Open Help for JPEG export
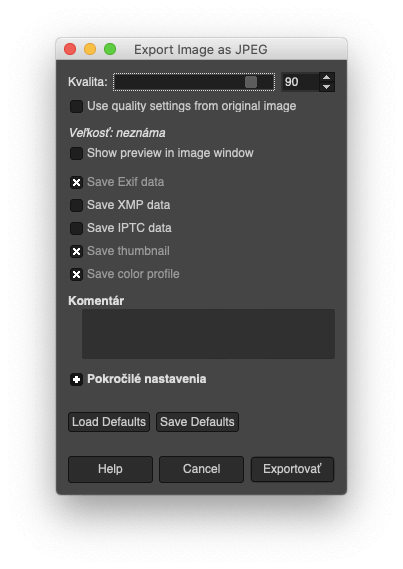This screenshot has height=569, width=403. click(110, 469)
